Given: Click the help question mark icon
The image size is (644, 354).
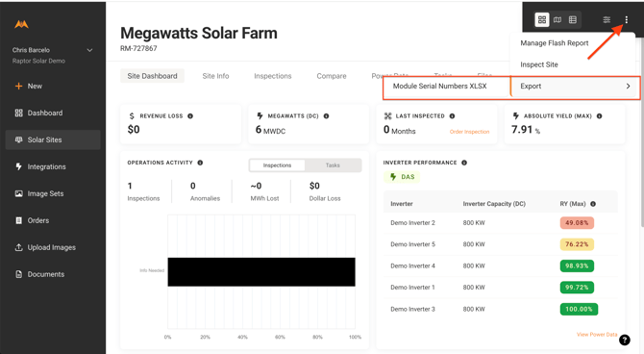Looking at the screenshot, I should [624, 340].
